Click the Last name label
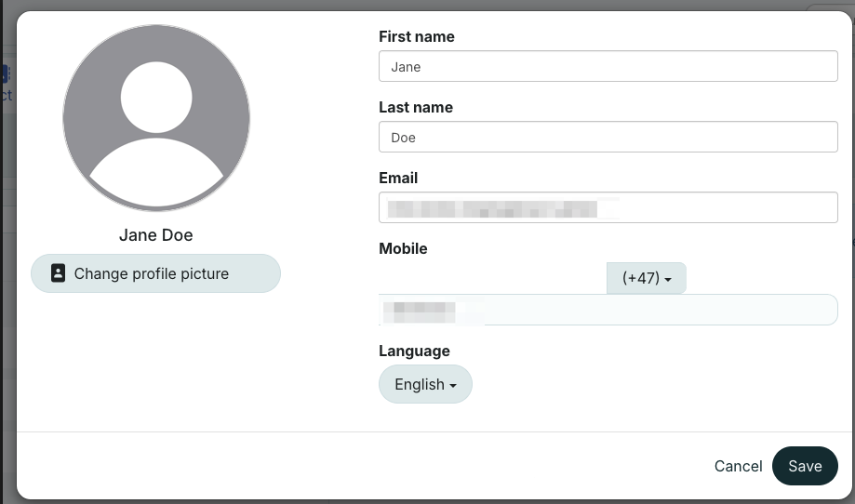The height and width of the screenshot is (504, 855). [416, 108]
